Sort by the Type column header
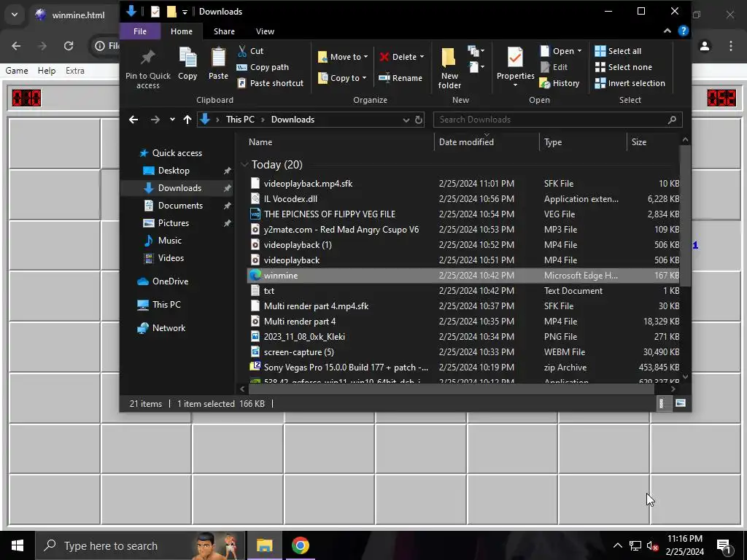The height and width of the screenshot is (560, 747). coord(553,142)
